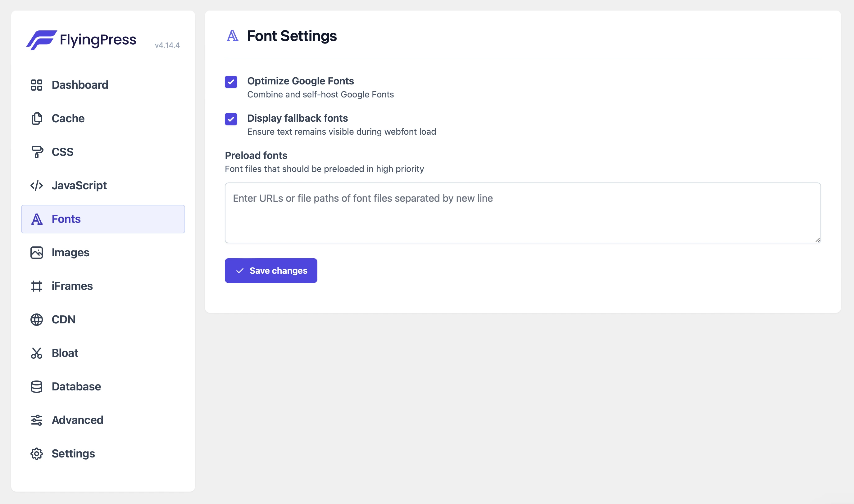Click the Bloat scissors icon
Viewport: 854px width, 504px height.
tap(36, 353)
